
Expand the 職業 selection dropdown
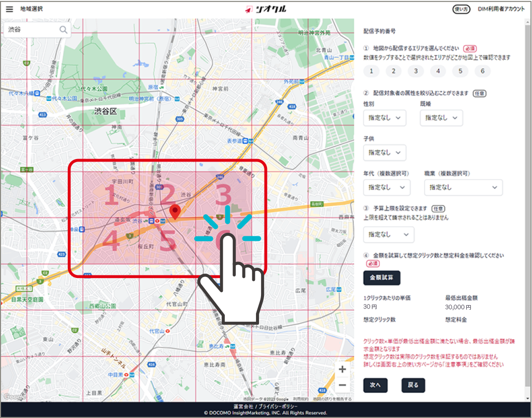463,188
